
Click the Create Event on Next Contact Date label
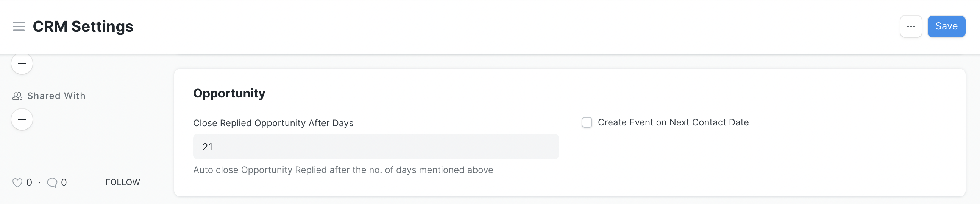point(673,122)
